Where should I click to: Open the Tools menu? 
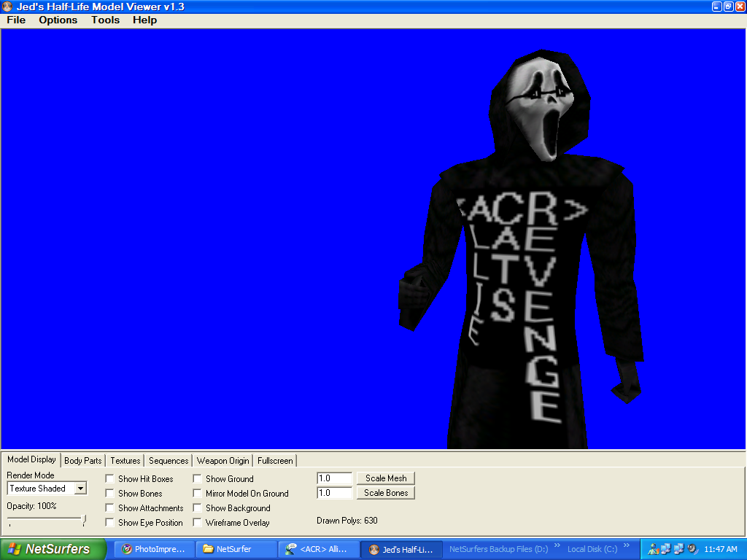(105, 20)
